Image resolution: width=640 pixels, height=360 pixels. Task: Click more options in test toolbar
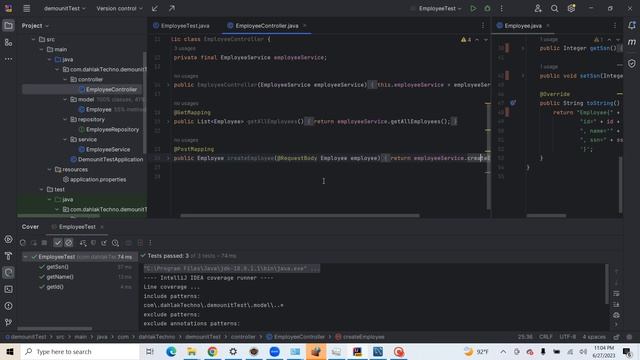pos(150,243)
